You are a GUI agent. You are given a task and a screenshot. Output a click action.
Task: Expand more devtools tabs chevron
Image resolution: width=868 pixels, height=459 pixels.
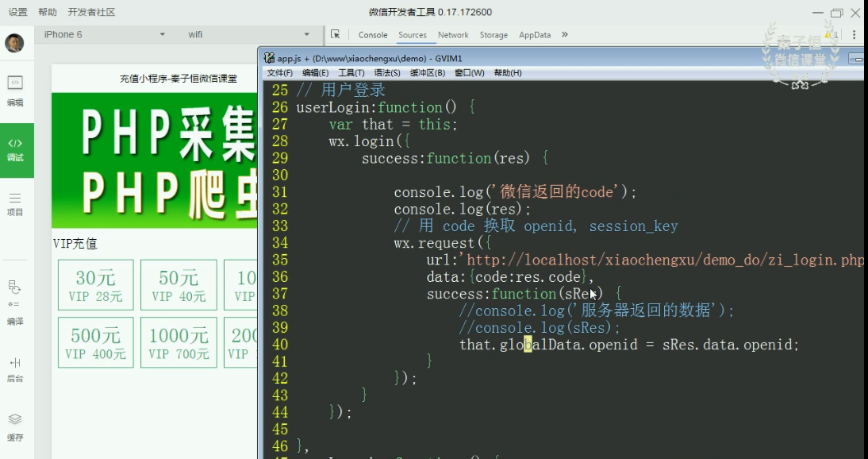tap(565, 34)
